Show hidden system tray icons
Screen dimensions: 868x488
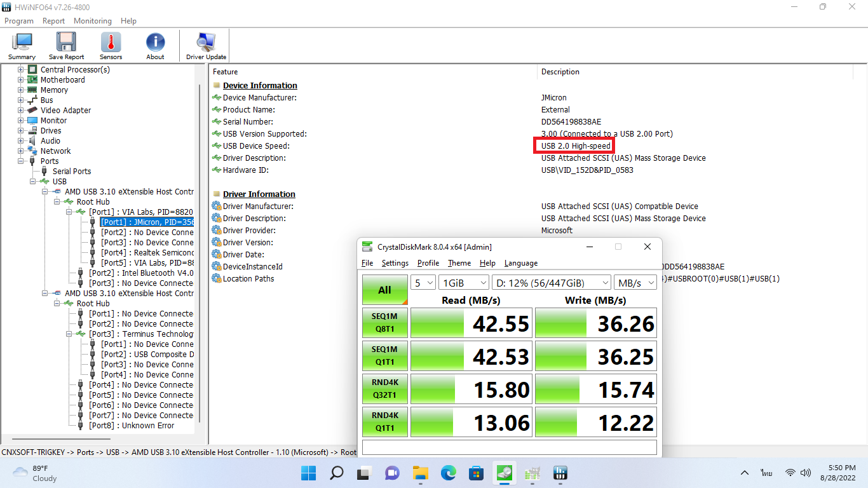pos(745,473)
